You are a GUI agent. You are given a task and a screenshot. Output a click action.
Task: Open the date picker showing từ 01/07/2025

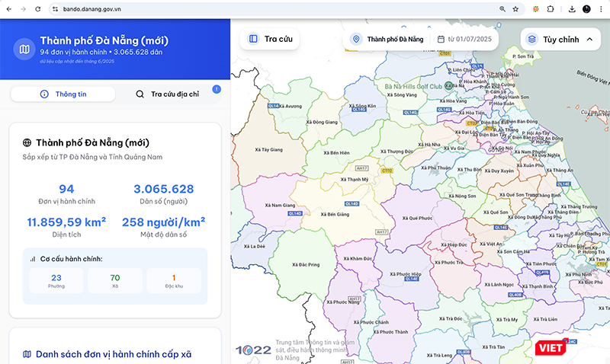click(x=464, y=39)
